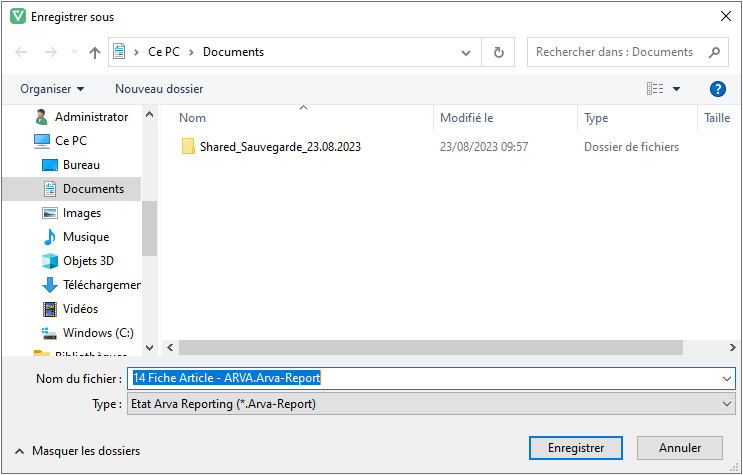Expand the file name history dropdown

726,379
